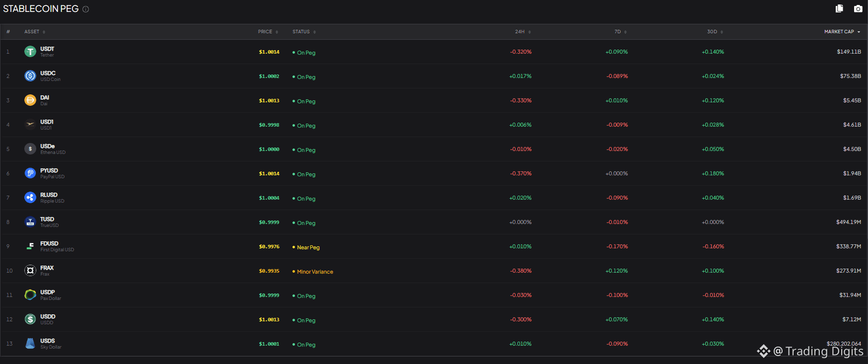Select the USDe asset name
This screenshot has height=364, width=868.
[x=47, y=146]
